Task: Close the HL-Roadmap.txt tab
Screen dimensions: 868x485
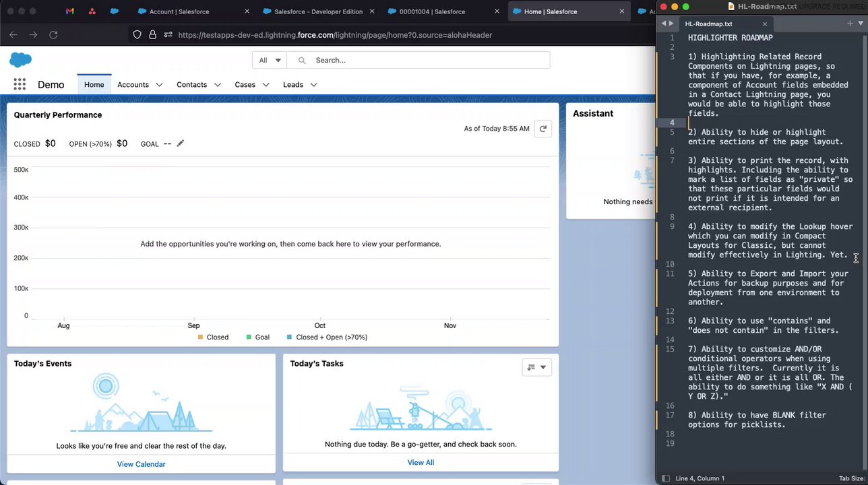Action: (x=765, y=24)
